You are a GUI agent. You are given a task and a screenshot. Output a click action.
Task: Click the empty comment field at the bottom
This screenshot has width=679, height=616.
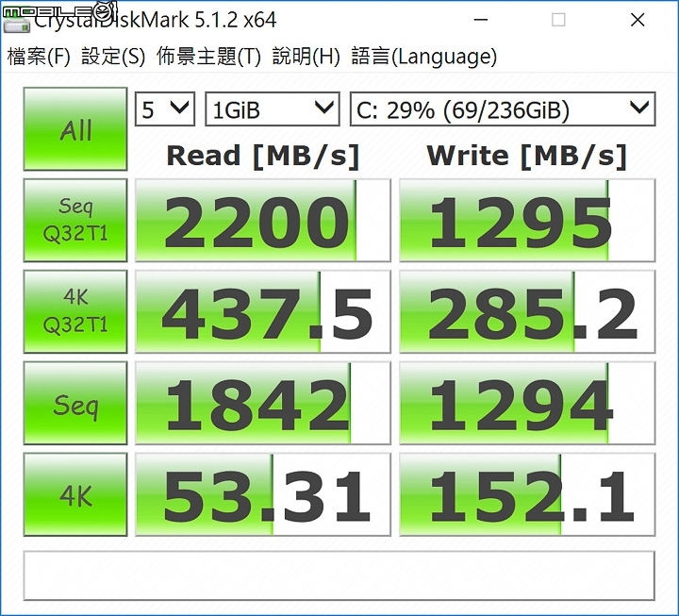(x=339, y=575)
